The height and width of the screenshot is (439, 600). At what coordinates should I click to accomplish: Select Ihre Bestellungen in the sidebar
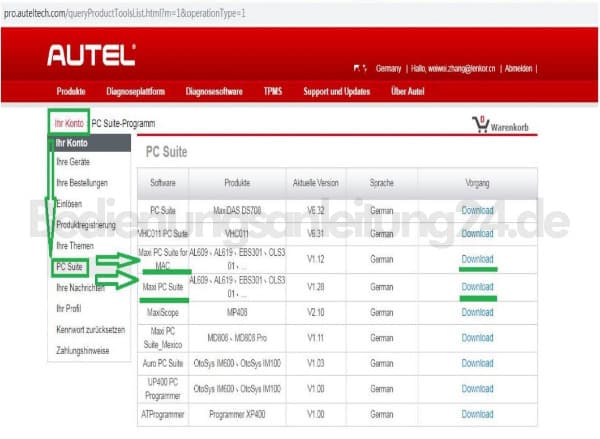pos(82,183)
